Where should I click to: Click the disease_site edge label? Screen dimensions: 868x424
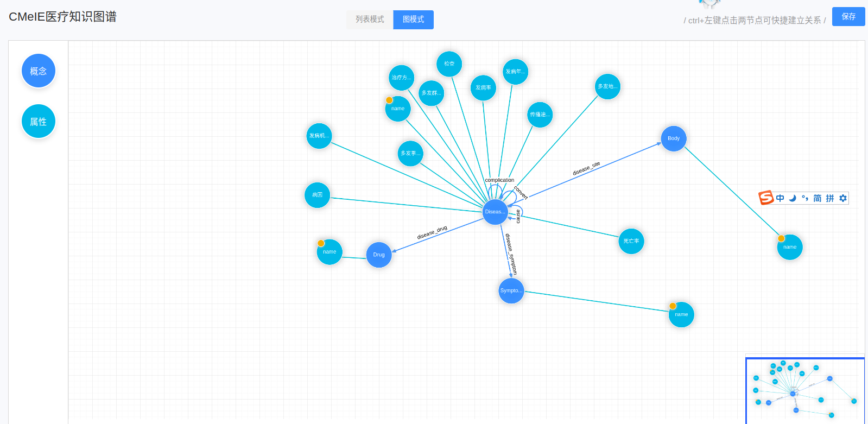pos(586,168)
